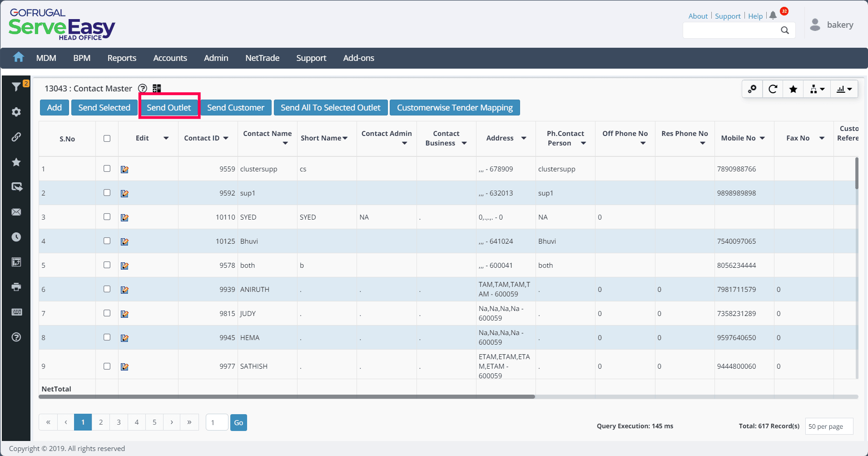This screenshot has width=868, height=456.
Task: Open the NetTrade menu
Action: (x=262, y=58)
